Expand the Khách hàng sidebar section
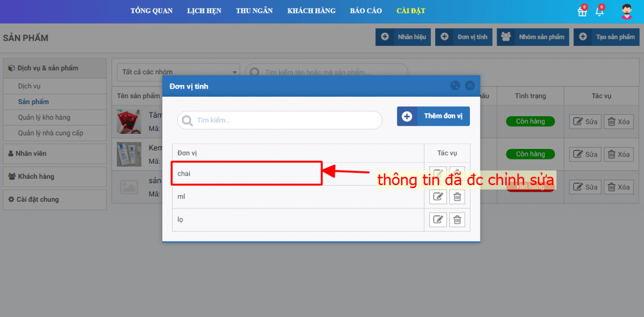644x317 pixels. [x=55, y=177]
